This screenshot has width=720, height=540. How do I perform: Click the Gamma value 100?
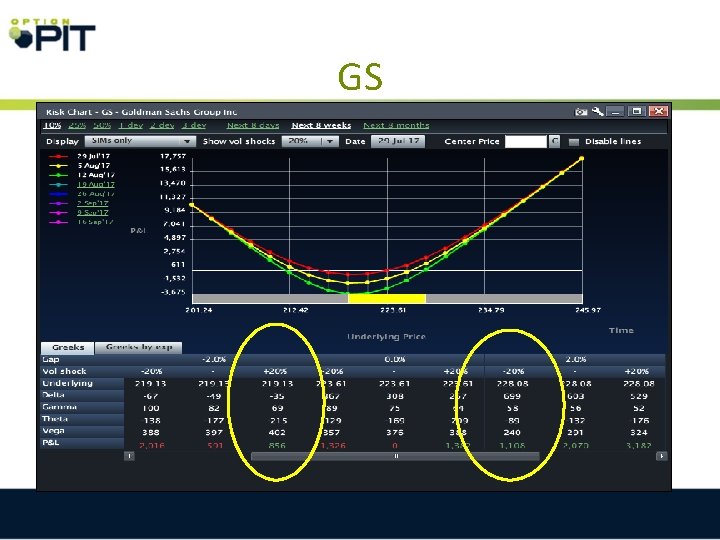tap(151, 408)
